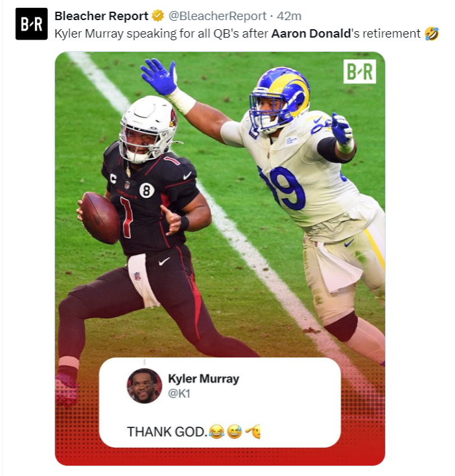Click the crying laughing emoji
Screen dimensions: 455x476
coord(216,432)
